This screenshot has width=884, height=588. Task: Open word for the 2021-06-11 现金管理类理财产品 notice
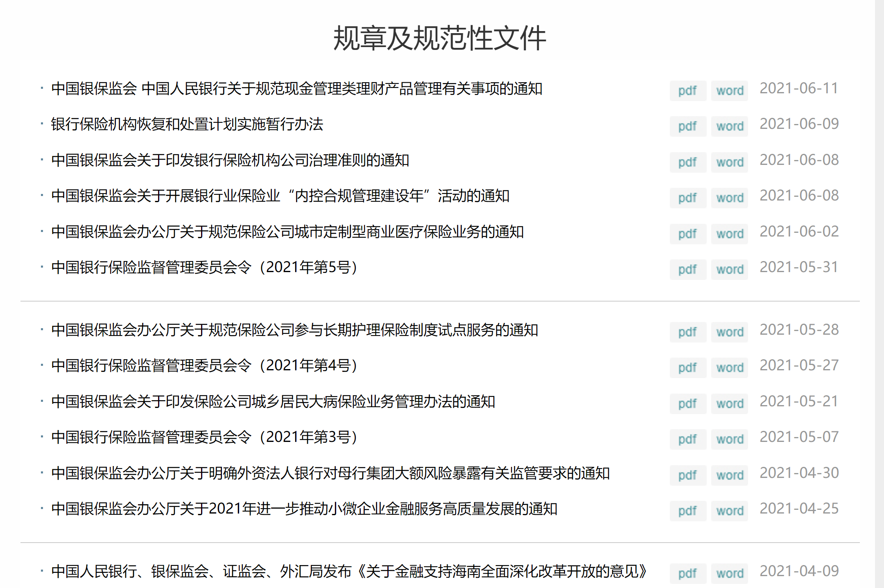pyautogui.click(x=730, y=90)
